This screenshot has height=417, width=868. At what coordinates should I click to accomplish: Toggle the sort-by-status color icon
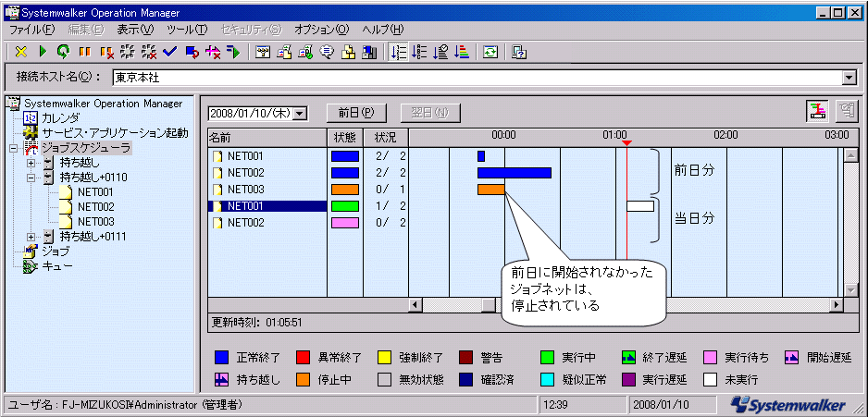click(462, 52)
